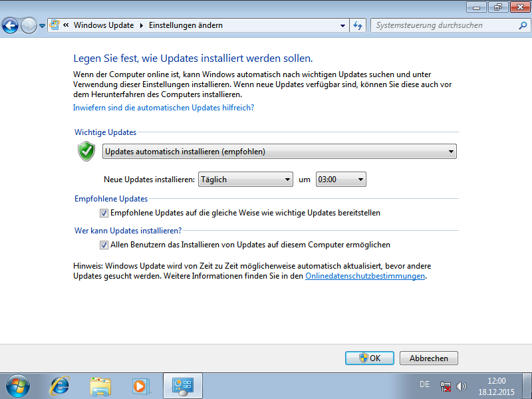Click the DE language indicator
This screenshot has width=532, height=399.
tap(424, 384)
